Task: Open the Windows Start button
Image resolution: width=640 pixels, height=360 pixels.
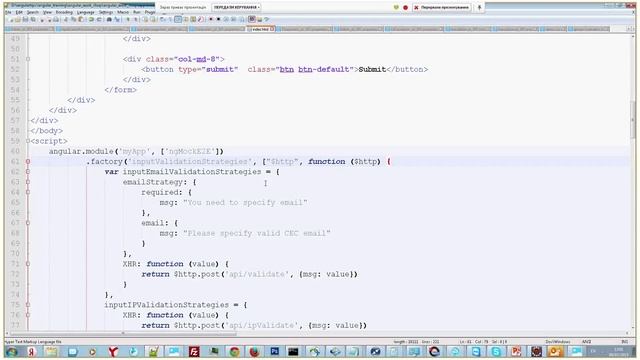Action: tap(12, 351)
